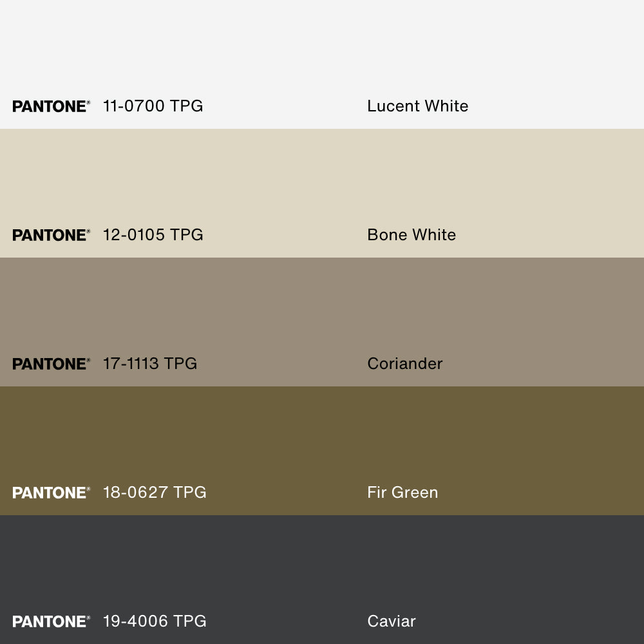Click the code 12-0105 TPG
644x644 pixels.
click(x=153, y=235)
